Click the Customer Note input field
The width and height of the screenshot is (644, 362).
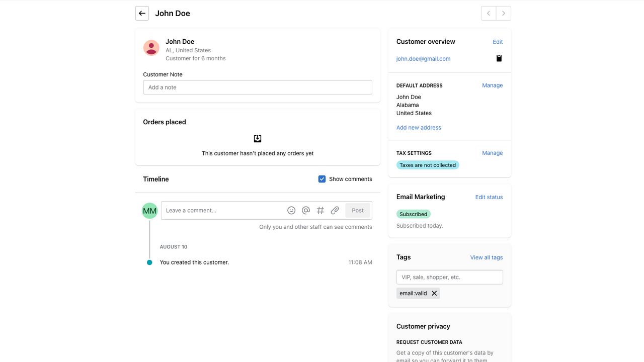point(258,87)
